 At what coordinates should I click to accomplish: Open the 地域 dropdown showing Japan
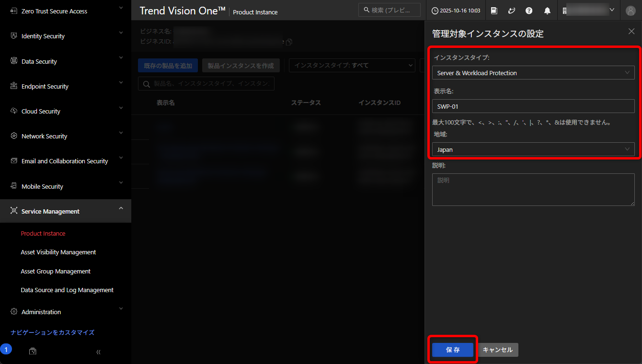(x=533, y=149)
